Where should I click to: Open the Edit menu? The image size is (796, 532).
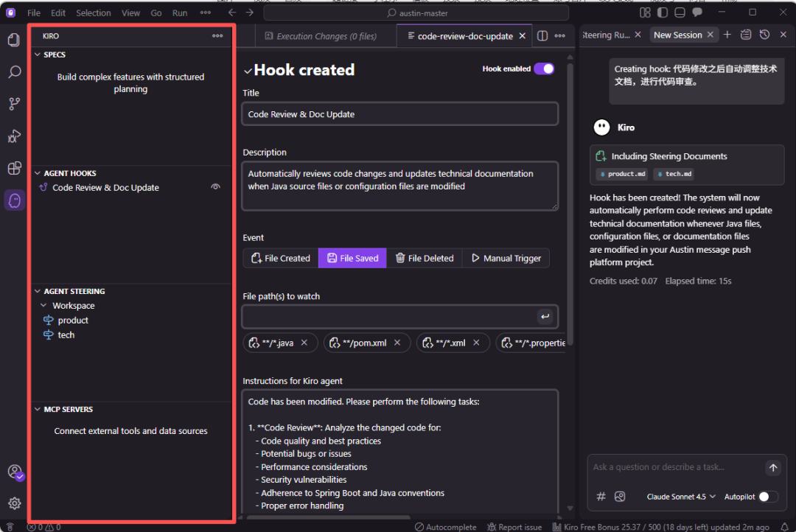tap(58, 13)
